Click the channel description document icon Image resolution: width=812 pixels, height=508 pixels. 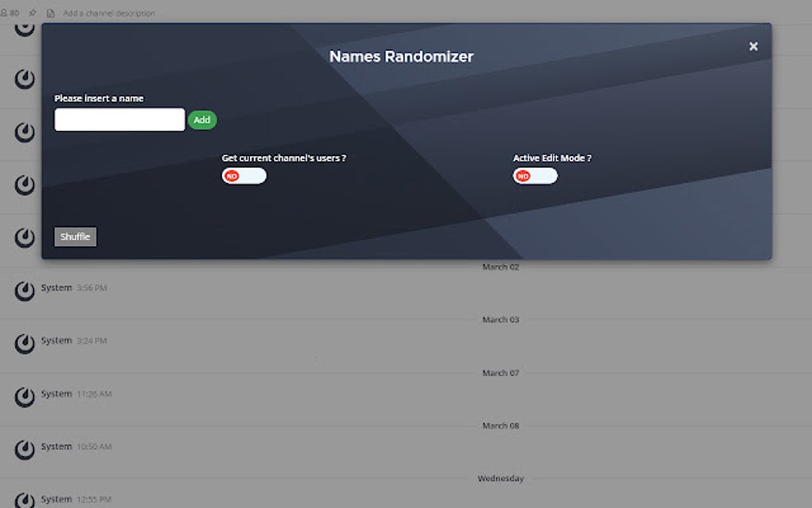[50, 13]
